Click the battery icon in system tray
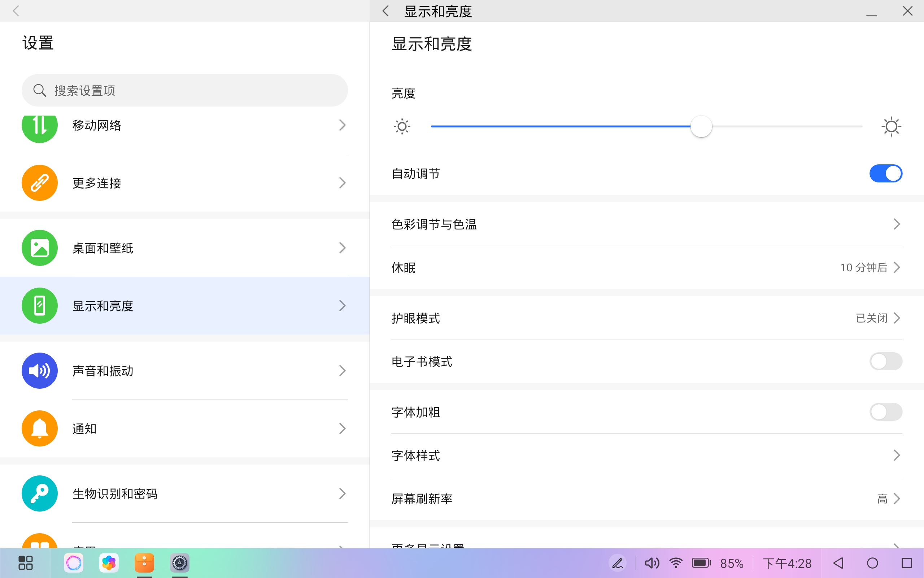This screenshot has width=924, height=578. [701, 563]
